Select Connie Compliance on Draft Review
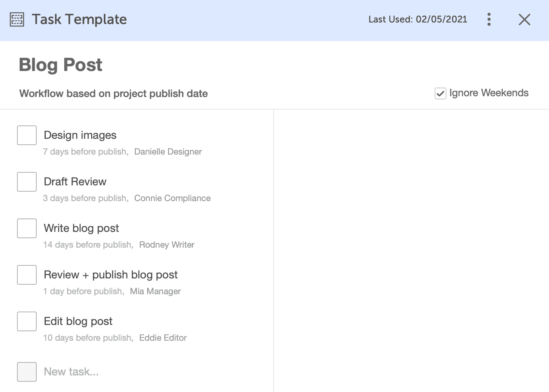 [x=172, y=198]
